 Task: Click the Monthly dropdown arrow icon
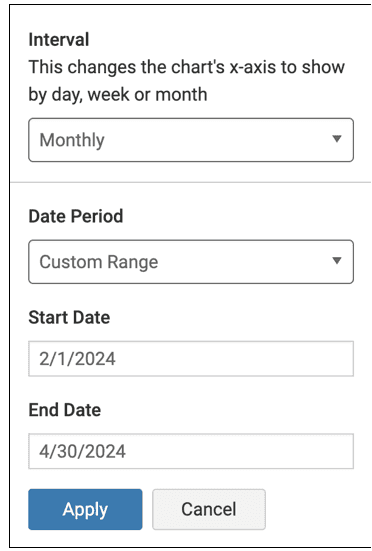[337, 139]
